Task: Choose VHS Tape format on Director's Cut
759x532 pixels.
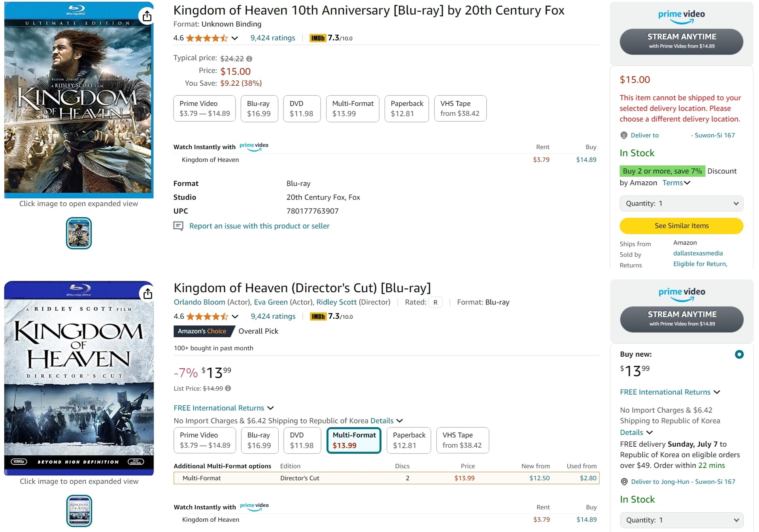Action: [462, 440]
